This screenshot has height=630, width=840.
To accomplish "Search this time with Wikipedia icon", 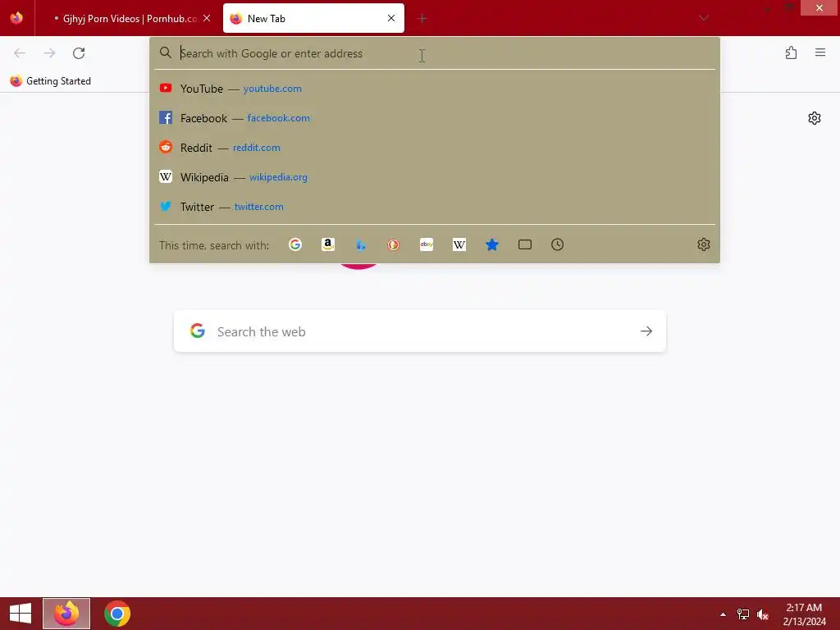I will (459, 244).
